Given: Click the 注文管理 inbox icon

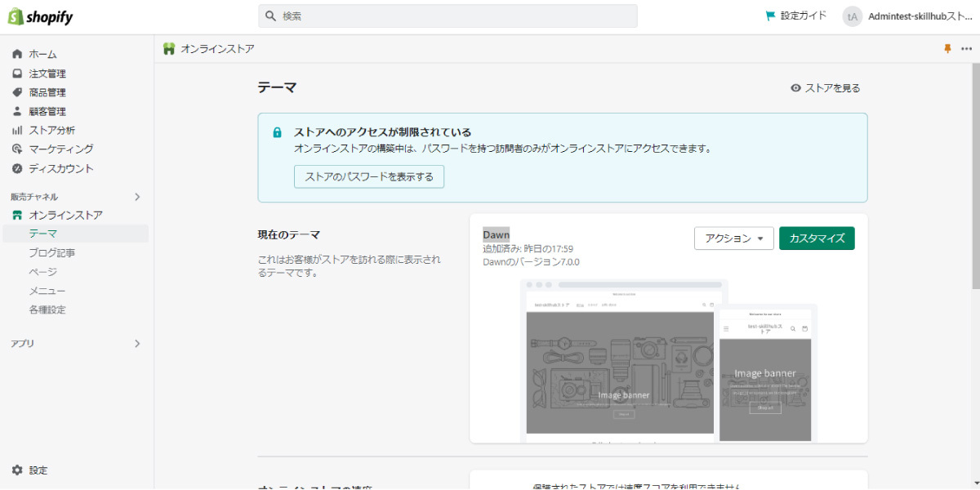Looking at the screenshot, I should pyautogui.click(x=17, y=73).
